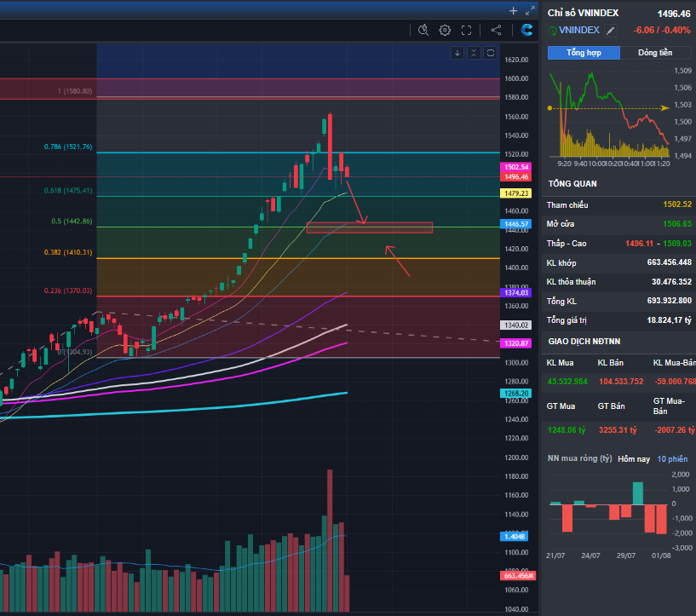The width and height of the screenshot is (696, 616).
Task: Click the 0.618 Fibonacci level label
Action: coord(68,191)
